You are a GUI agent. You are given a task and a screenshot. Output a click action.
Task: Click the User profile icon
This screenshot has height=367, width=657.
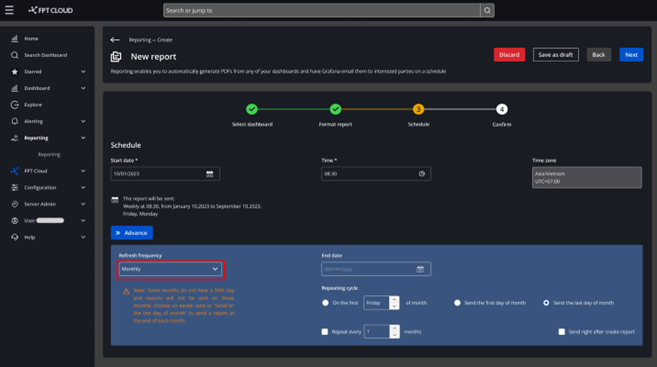[x=15, y=220]
